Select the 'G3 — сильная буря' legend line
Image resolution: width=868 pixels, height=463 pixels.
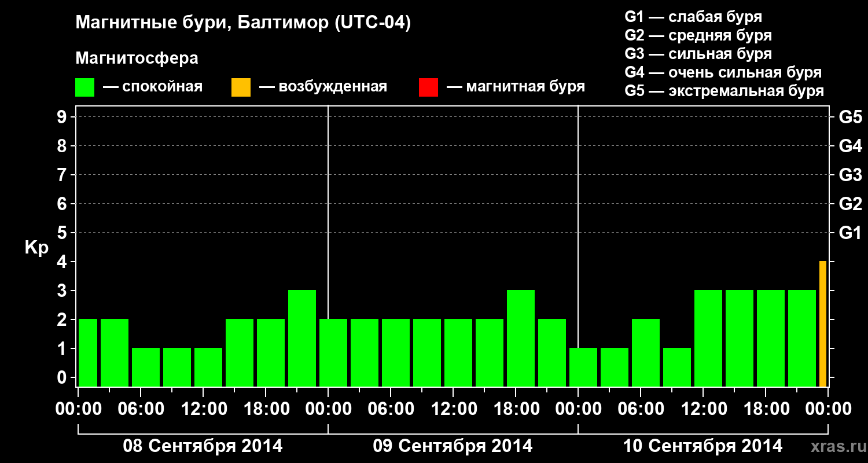(x=698, y=54)
